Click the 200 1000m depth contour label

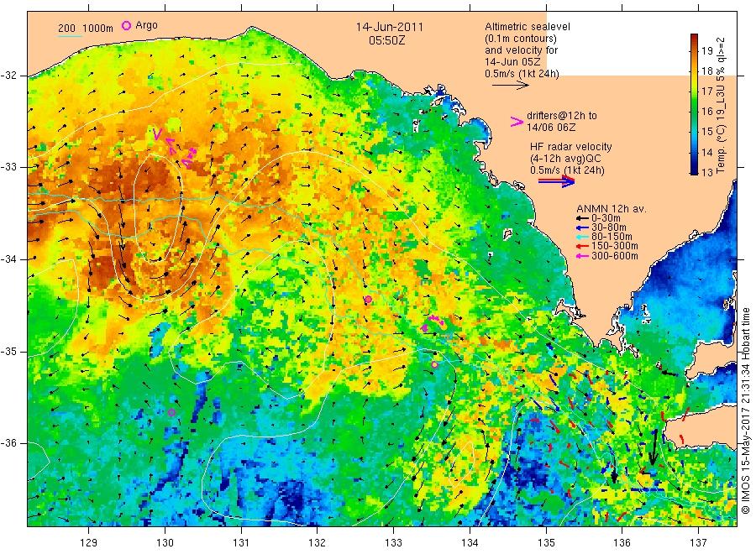click(86, 29)
